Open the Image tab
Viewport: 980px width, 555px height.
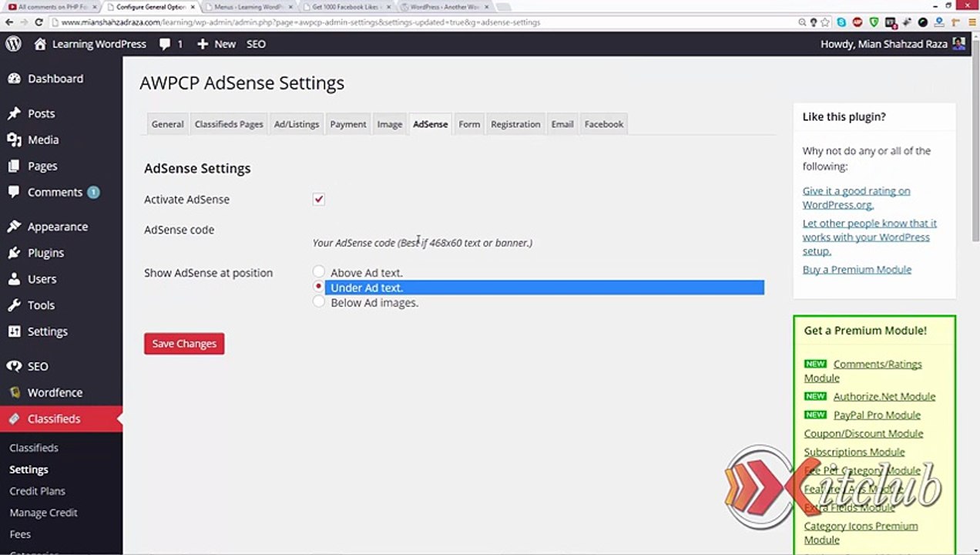390,124
